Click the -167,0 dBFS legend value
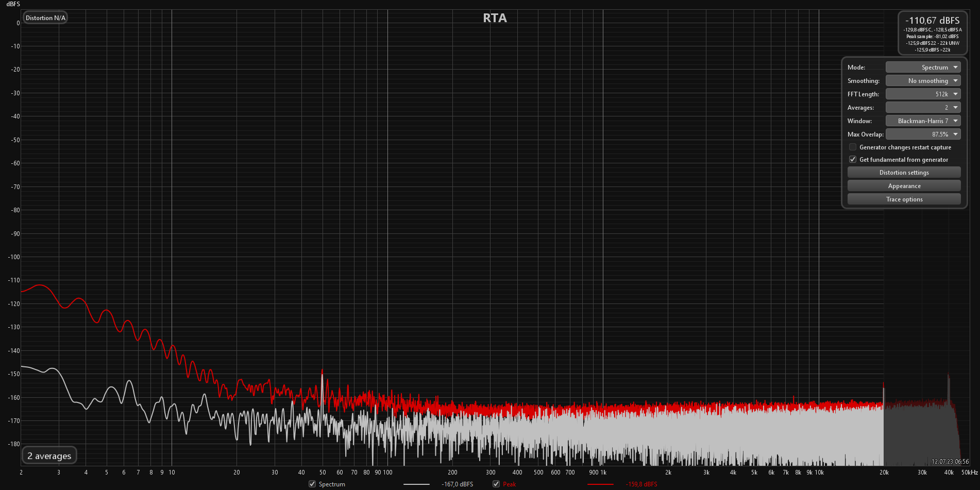The height and width of the screenshot is (490, 980). coord(457,484)
